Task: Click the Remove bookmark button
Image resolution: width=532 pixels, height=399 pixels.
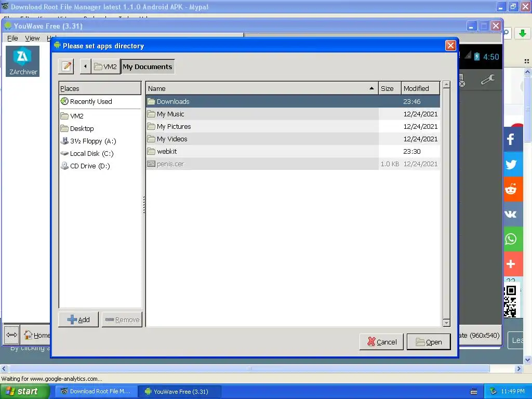Action: (122, 320)
